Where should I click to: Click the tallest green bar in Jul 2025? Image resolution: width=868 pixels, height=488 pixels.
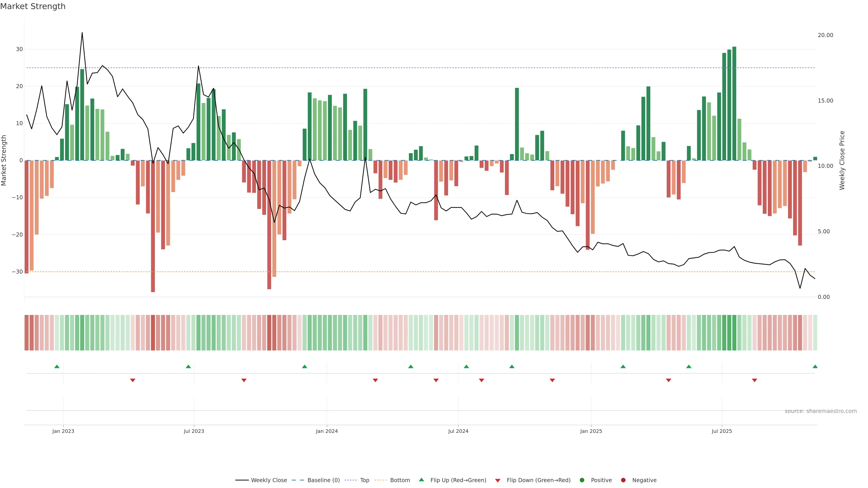tap(734, 101)
